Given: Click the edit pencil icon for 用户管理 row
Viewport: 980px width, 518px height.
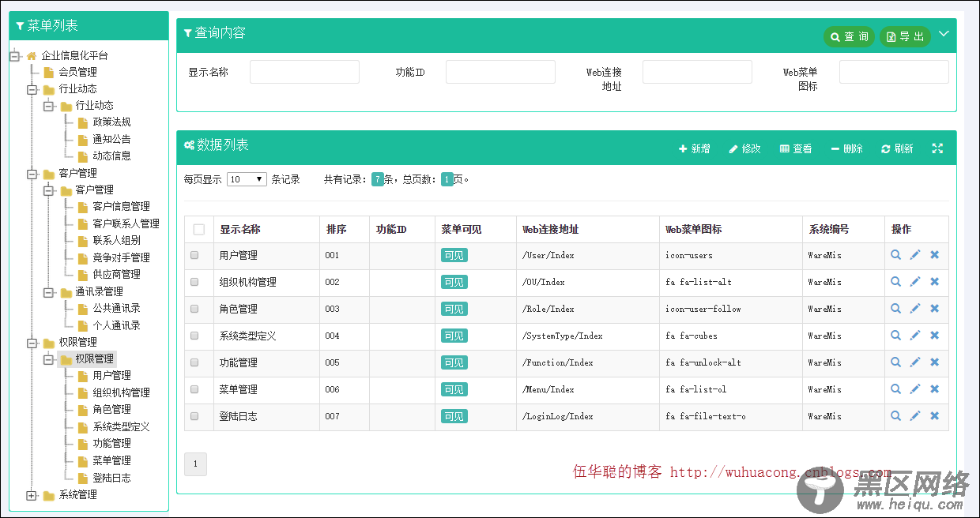Looking at the screenshot, I should point(915,255).
